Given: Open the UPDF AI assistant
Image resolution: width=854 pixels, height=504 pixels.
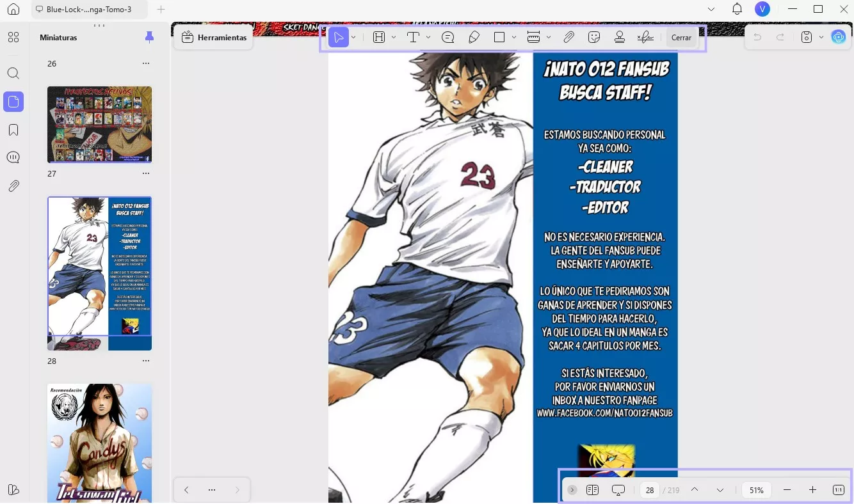Looking at the screenshot, I should 839,37.
